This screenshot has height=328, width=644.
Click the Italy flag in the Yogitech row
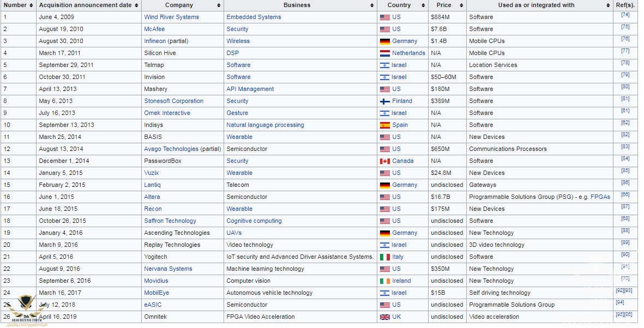click(x=385, y=257)
